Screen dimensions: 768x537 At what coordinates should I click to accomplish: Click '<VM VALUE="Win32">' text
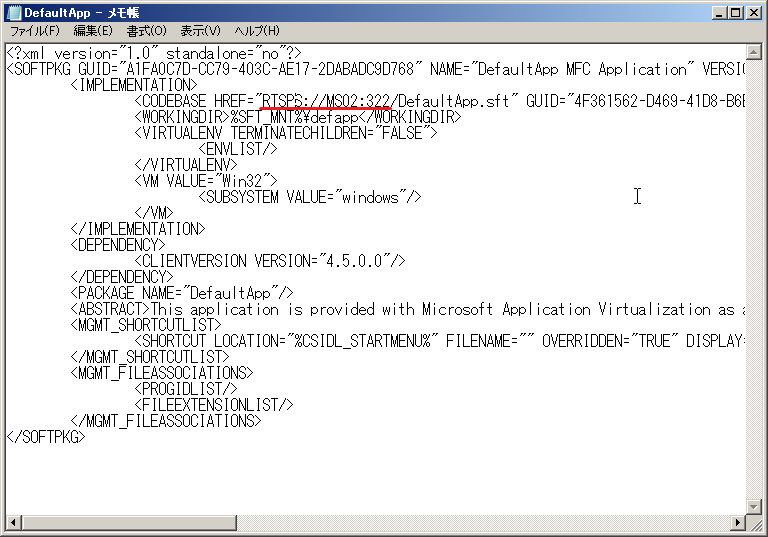206,181
